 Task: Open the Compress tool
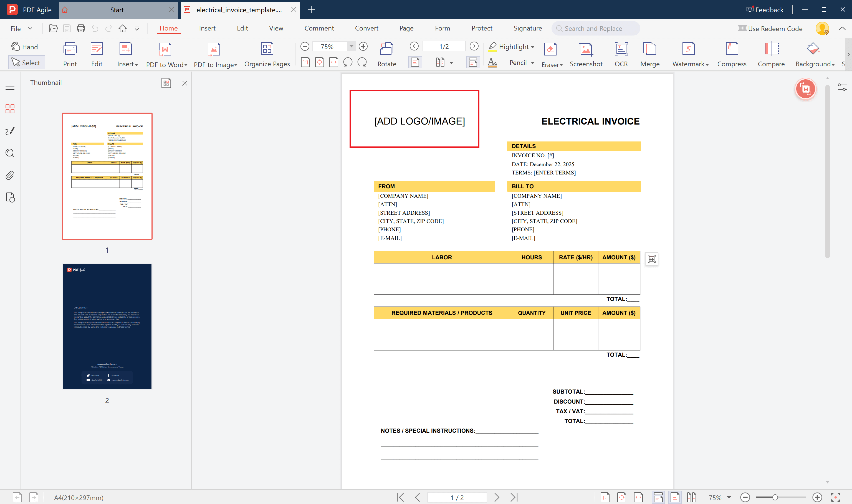(732, 54)
